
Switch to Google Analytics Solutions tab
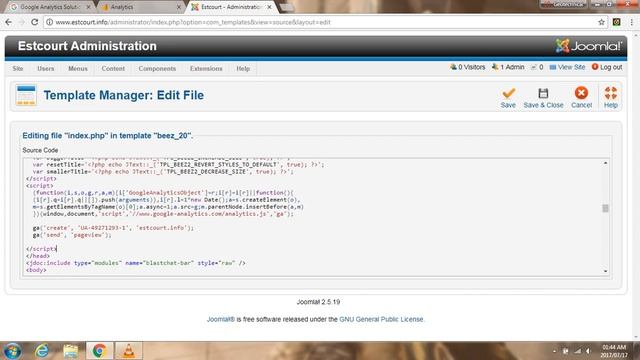(x=50, y=7)
